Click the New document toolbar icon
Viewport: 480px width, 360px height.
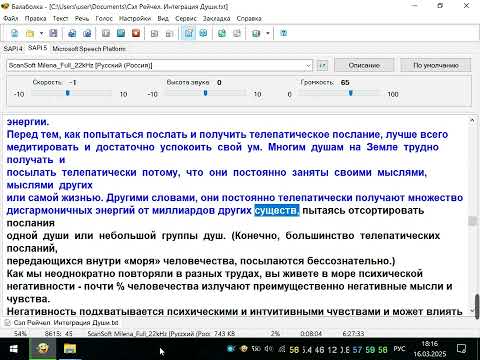click(x=14, y=33)
